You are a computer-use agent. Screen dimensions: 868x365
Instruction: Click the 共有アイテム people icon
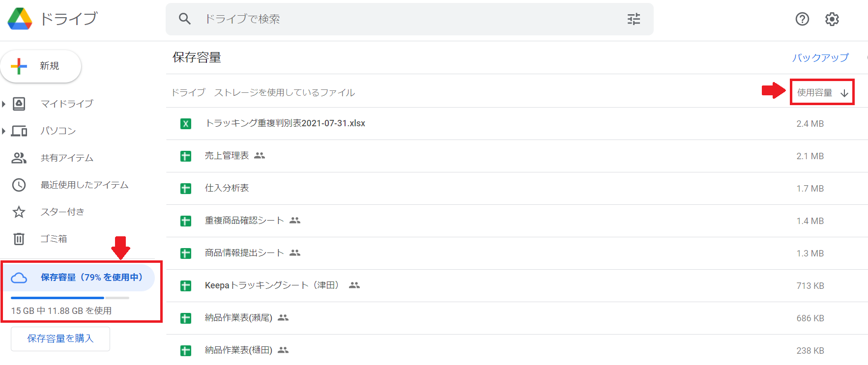(19, 158)
